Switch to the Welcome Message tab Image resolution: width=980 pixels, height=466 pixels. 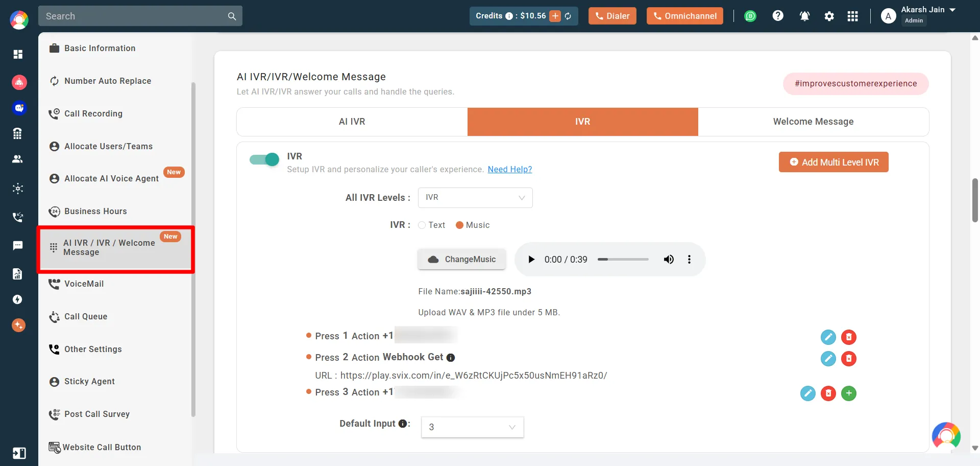[813, 122]
